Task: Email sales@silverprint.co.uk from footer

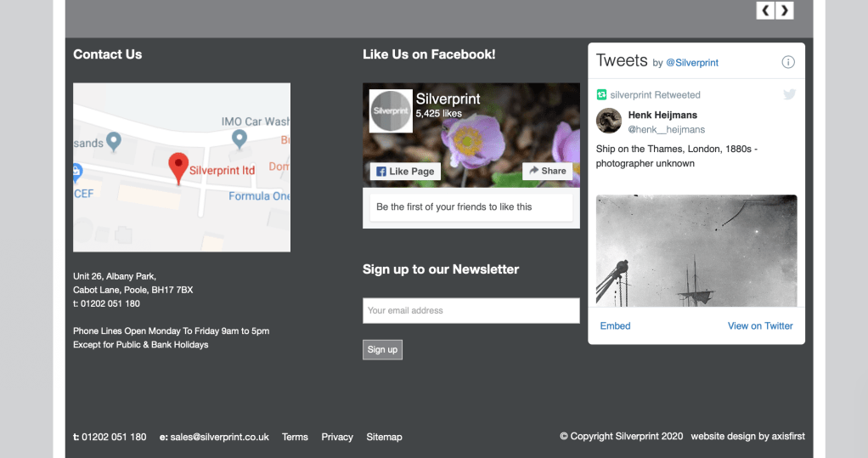Action: coord(219,437)
